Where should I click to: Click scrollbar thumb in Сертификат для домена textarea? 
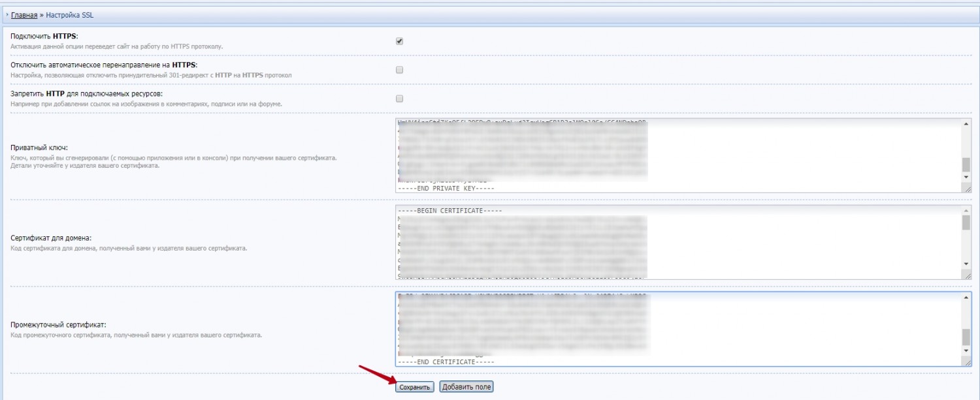[966, 223]
